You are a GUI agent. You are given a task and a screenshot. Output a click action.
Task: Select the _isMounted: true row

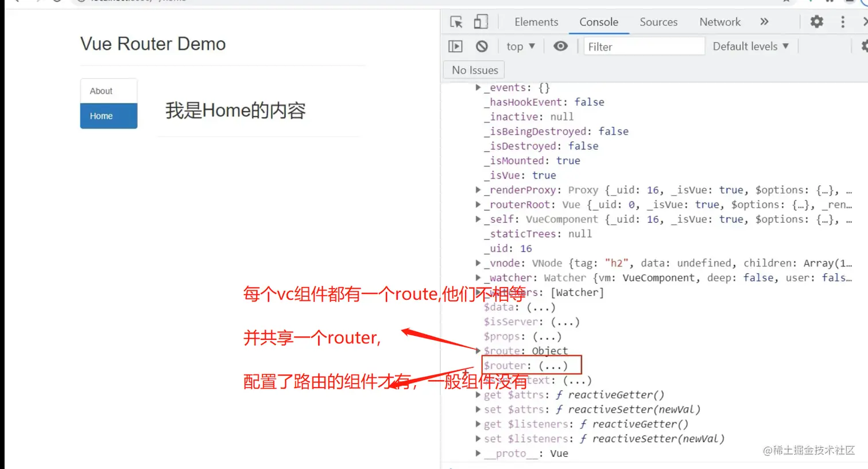pos(532,161)
